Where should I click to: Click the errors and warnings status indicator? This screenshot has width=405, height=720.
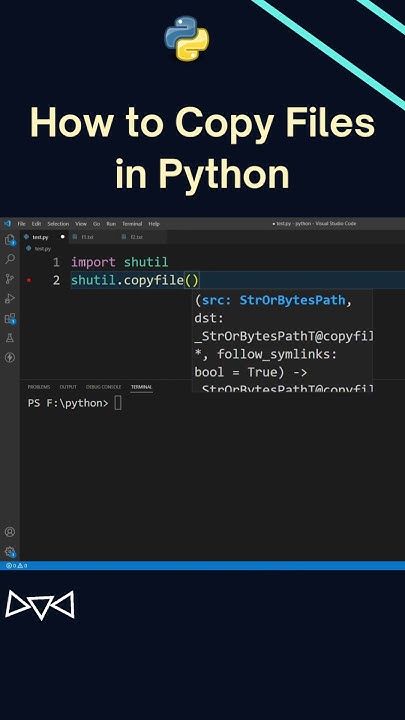[x=16, y=566]
